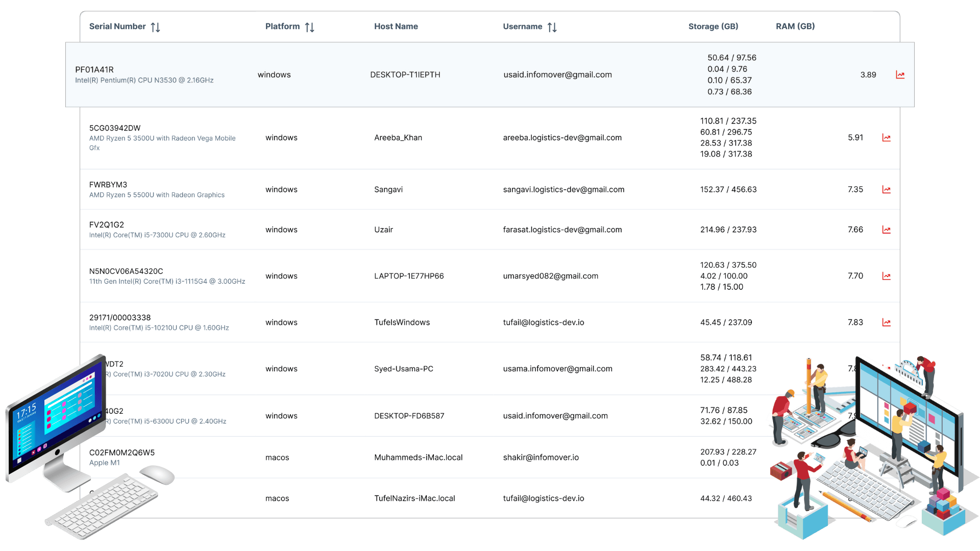This screenshot has width=980, height=551.
Task: Select serial number 5CG03942DW
Action: tap(115, 128)
